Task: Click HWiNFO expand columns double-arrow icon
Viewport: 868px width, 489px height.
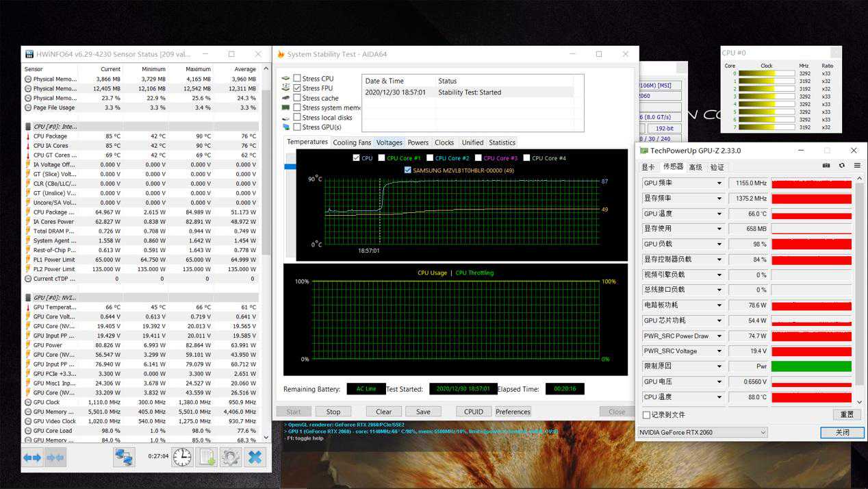Action: (x=33, y=457)
